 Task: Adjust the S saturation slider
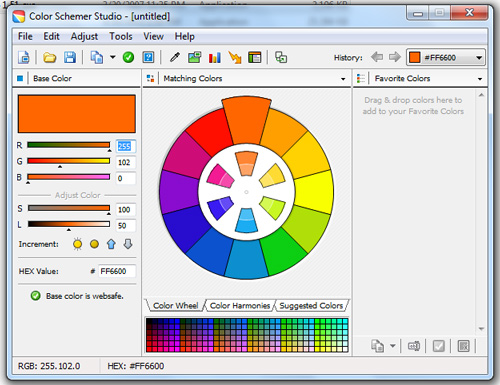tap(69, 208)
